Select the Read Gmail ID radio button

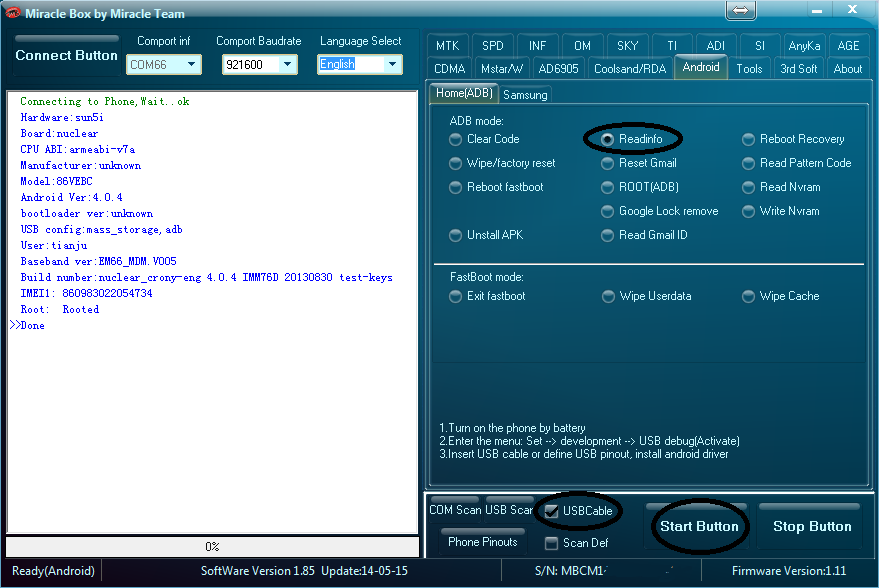pyautogui.click(x=607, y=235)
